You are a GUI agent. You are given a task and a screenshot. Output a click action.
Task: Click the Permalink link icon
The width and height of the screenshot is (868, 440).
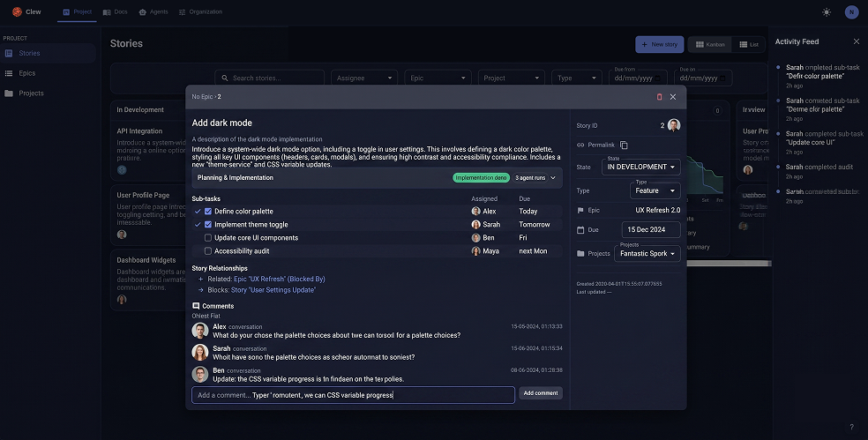click(580, 145)
